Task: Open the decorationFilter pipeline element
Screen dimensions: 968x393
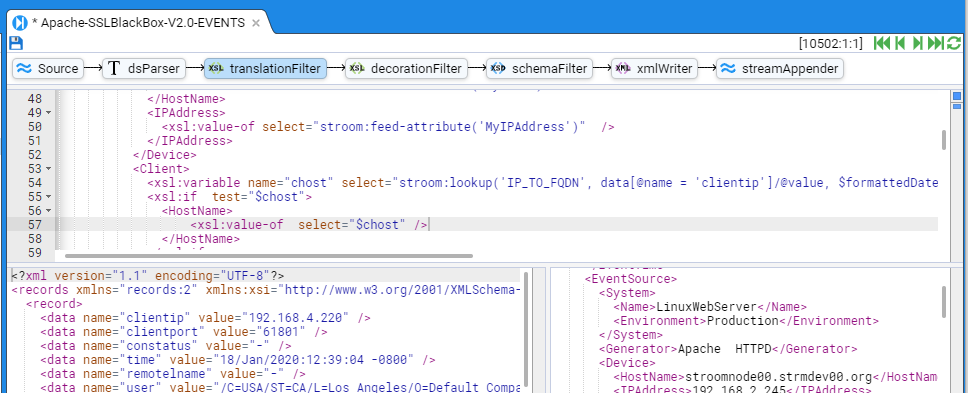Action: tap(406, 68)
